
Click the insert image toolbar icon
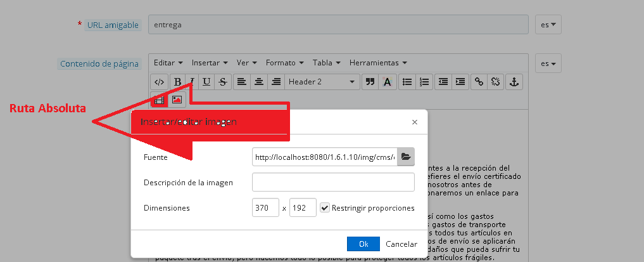[177, 100]
